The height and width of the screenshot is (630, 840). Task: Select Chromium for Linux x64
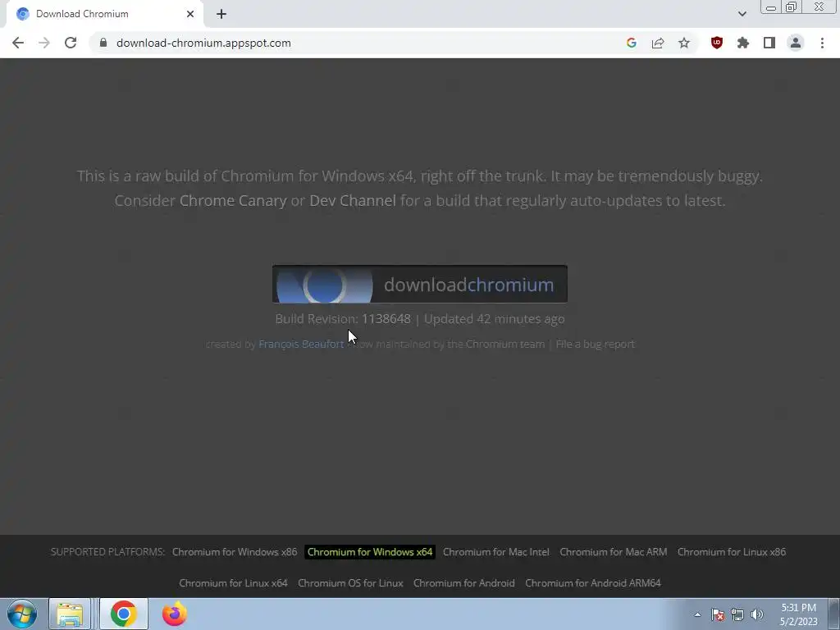233,583
